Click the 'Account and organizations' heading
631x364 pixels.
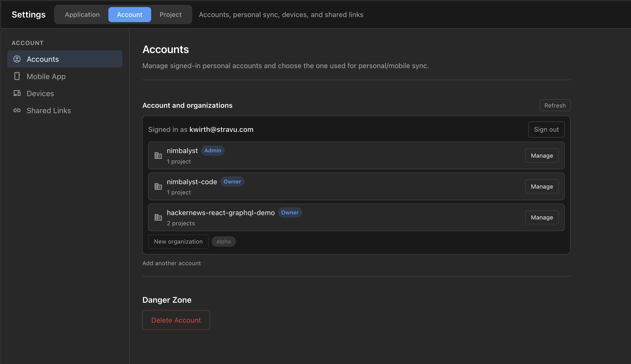(187, 105)
